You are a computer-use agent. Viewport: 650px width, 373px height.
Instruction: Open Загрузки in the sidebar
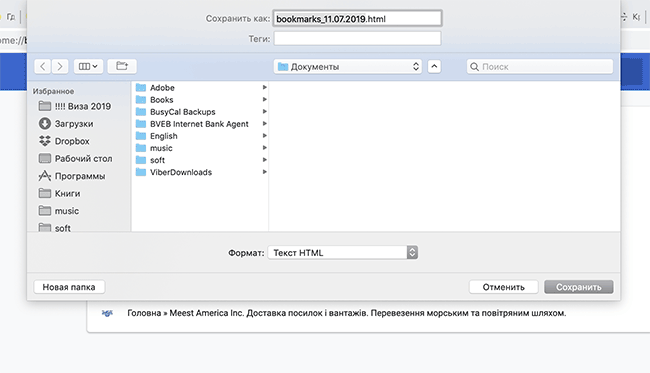pos(75,124)
